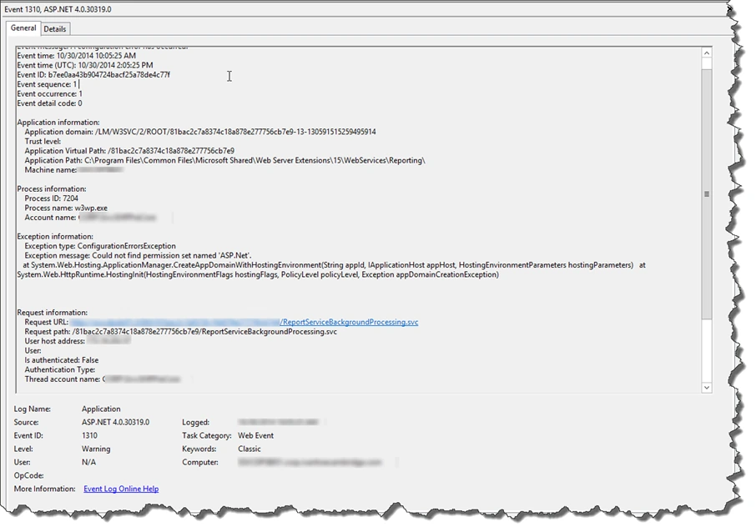Click the Logged label
Screen dimensions: 756x532
pos(196,422)
